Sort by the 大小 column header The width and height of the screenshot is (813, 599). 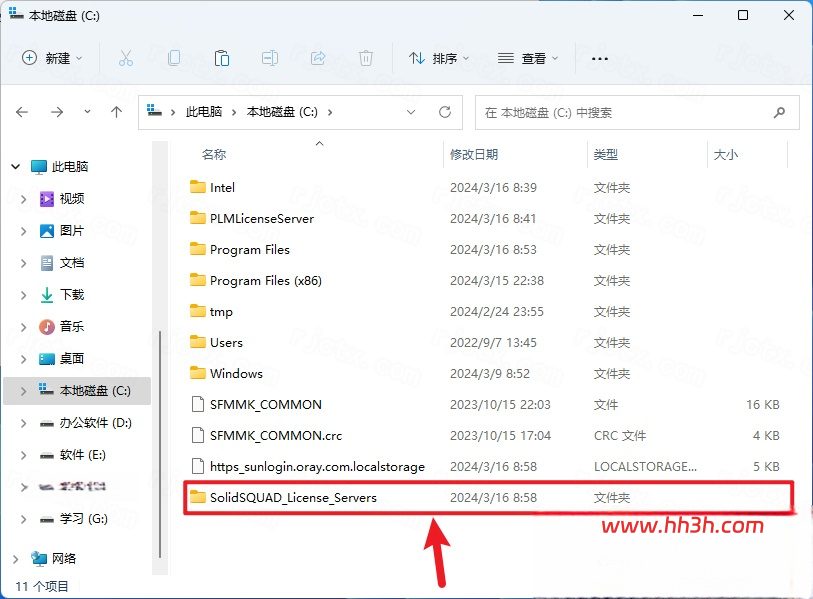coord(726,155)
